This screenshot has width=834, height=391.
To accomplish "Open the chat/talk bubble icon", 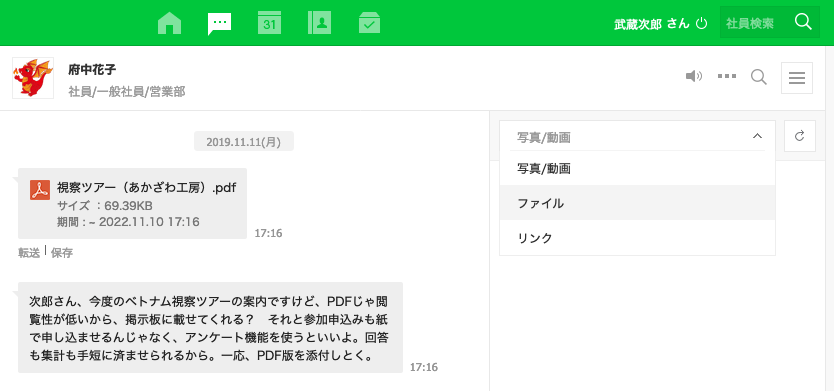I will (x=220, y=23).
